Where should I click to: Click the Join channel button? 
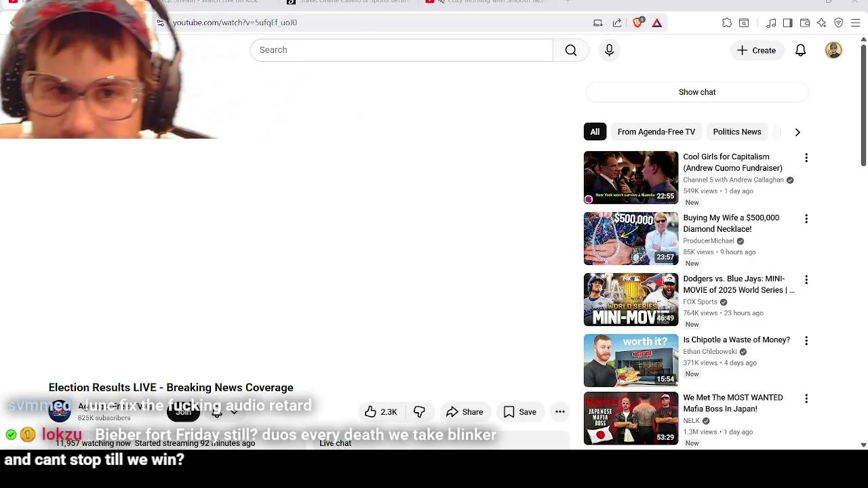183,411
